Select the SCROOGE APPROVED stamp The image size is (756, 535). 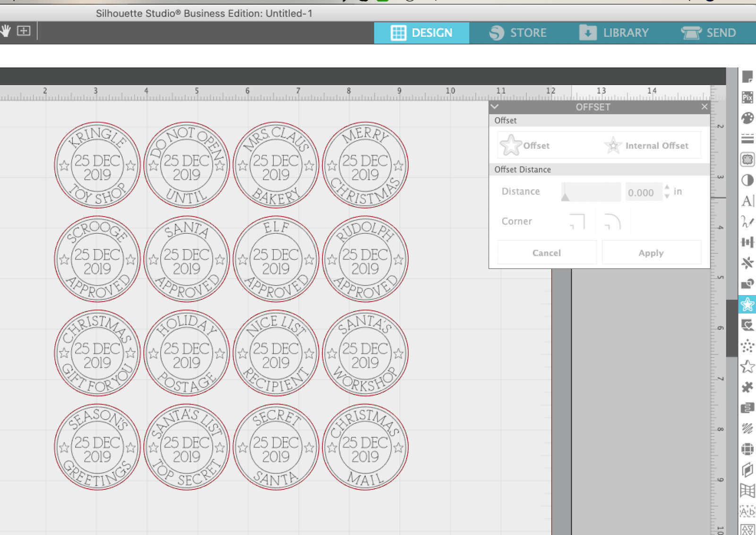pyautogui.click(x=97, y=259)
